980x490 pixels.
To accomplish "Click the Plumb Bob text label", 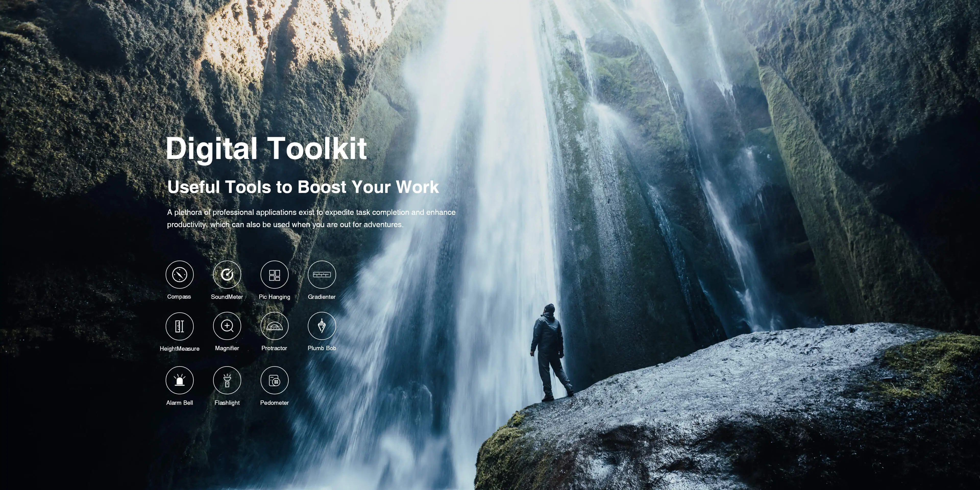I will [322, 348].
